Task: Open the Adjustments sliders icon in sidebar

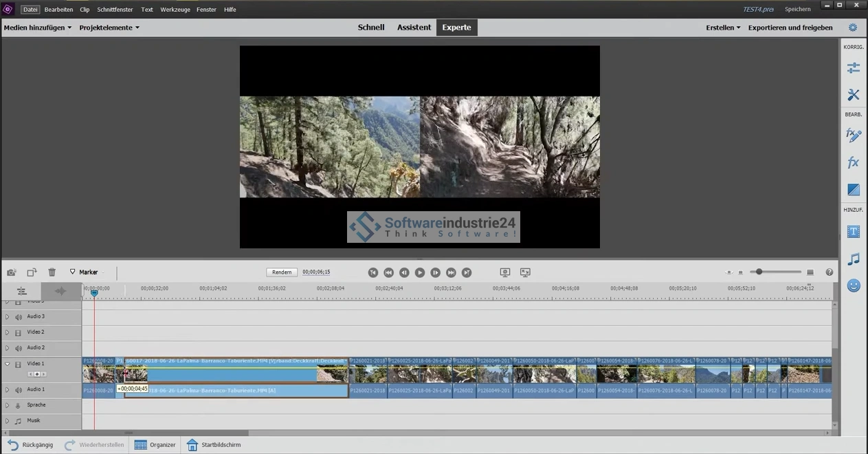Action: [x=853, y=67]
